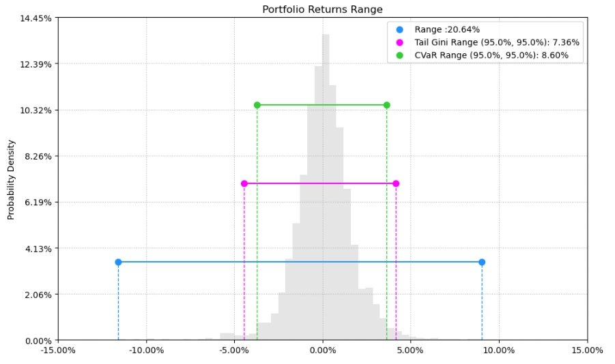Select the left green CVaR endpoint
Viewport: 615px width, 364px height.
coord(257,105)
